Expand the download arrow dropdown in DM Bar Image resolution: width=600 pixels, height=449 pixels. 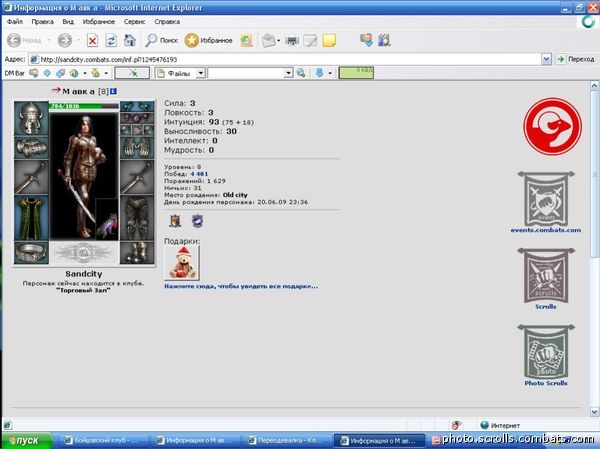[x=330, y=73]
